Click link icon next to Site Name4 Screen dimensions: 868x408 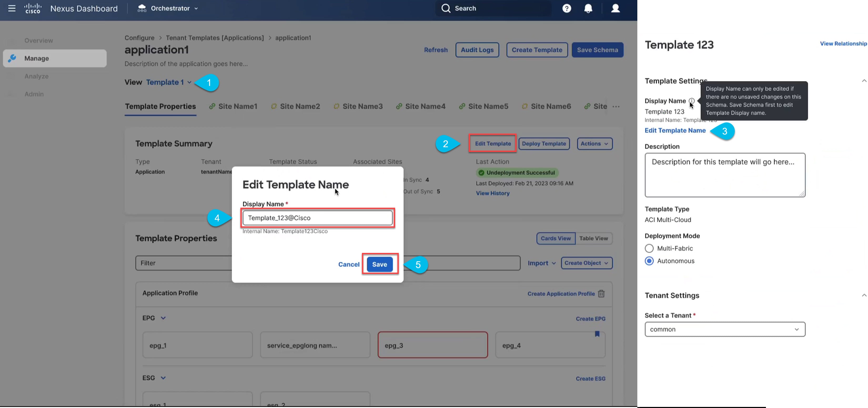(399, 106)
